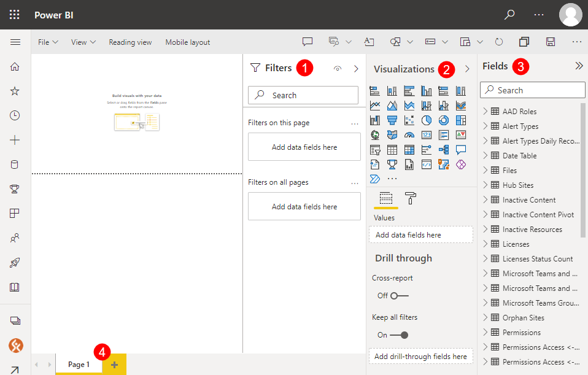The image size is (588, 375).
Task: Click the Search box in Filters pane
Action: pos(303,95)
